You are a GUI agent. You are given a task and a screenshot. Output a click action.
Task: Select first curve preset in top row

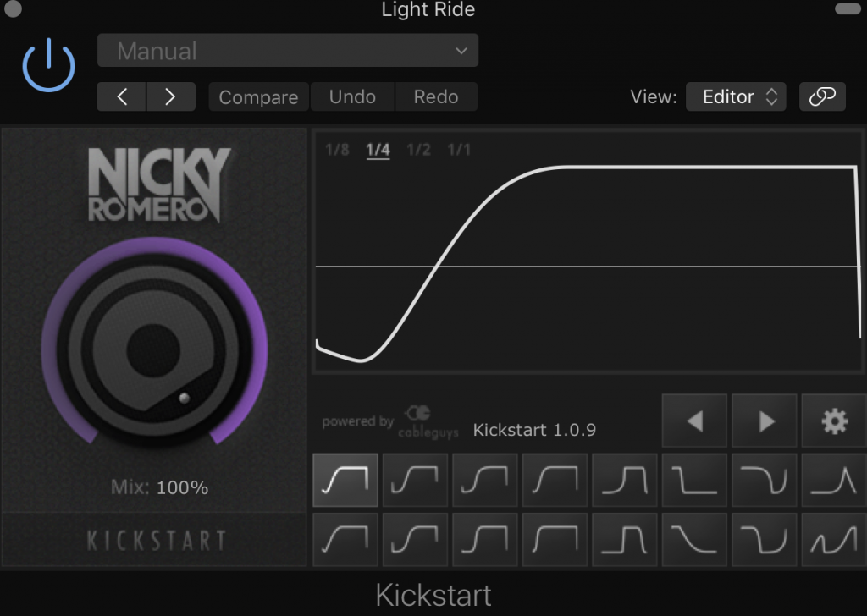click(345, 480)
